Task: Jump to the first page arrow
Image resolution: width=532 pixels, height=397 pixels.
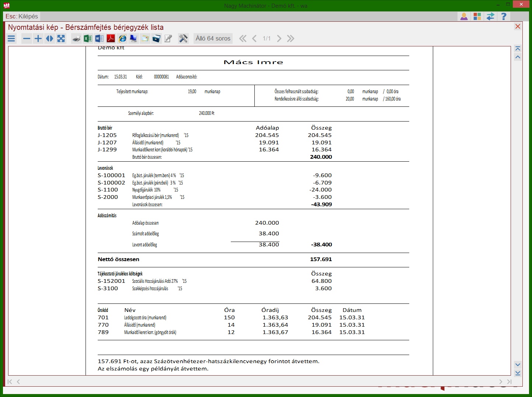Action: point(243,39)
